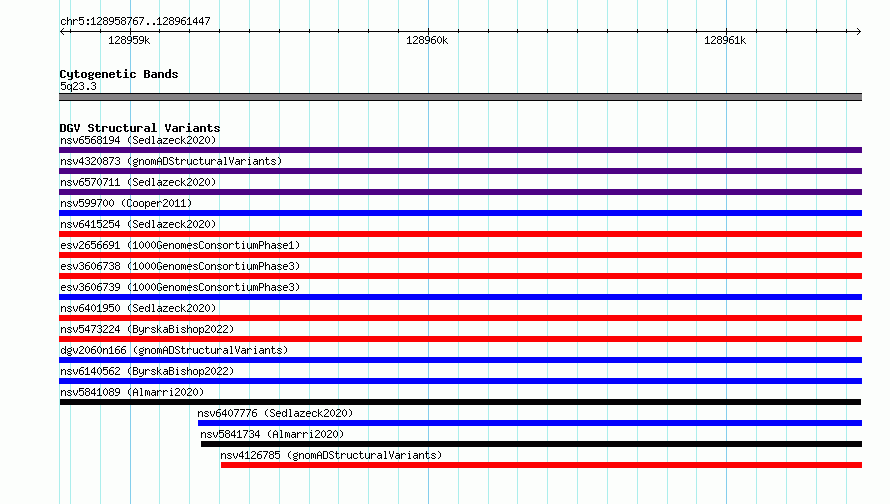Click the blue bar for nsv6407776

530,423
